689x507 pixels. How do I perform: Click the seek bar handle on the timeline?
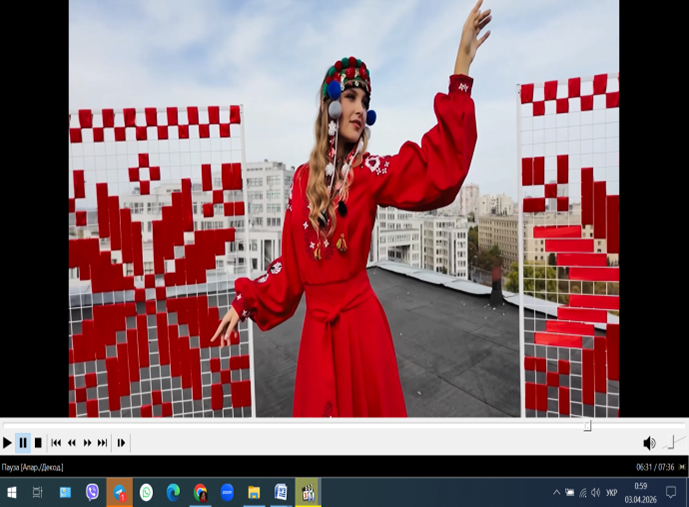(587, 426)
